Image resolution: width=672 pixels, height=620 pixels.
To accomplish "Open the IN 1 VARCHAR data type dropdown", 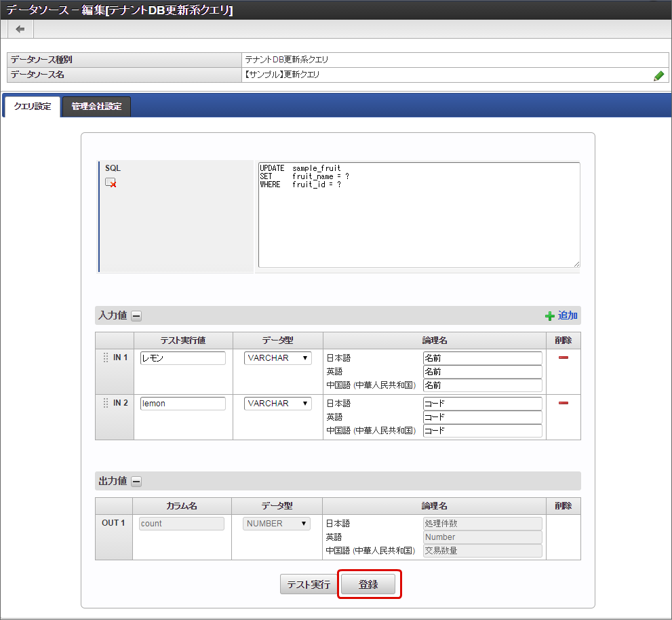I will [x=278, y=358].
